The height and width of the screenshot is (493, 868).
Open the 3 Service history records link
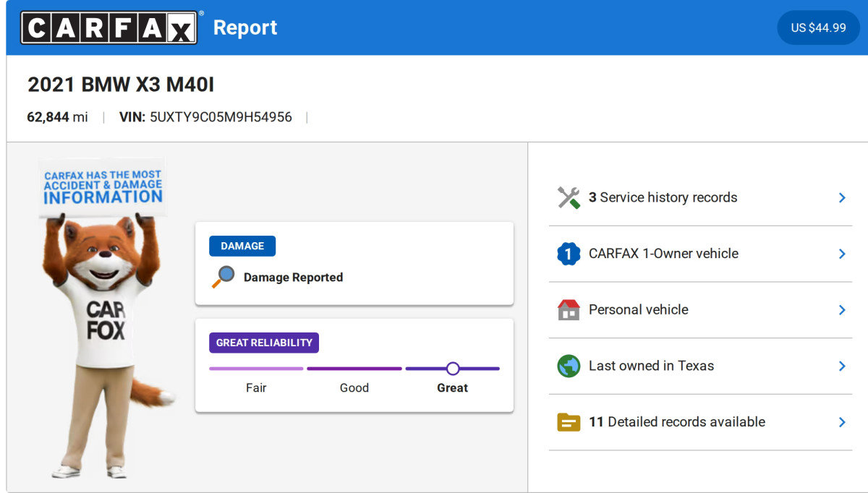(x=663, y=197)
